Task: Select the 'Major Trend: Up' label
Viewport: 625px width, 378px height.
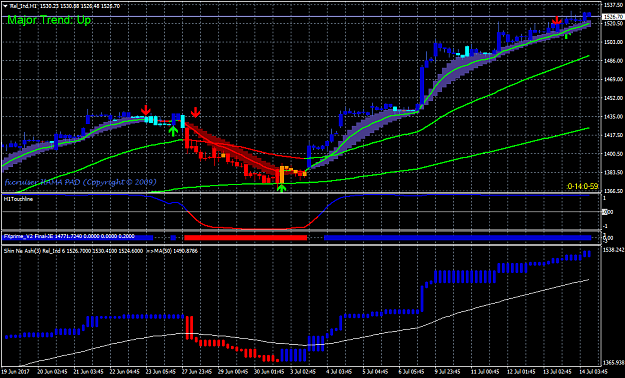Action: (49, 20)
